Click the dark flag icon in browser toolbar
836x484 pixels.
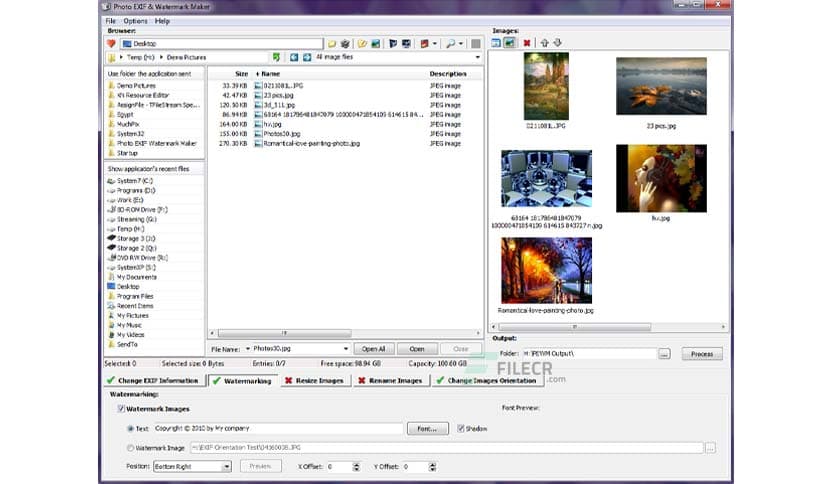pos(393,44)
